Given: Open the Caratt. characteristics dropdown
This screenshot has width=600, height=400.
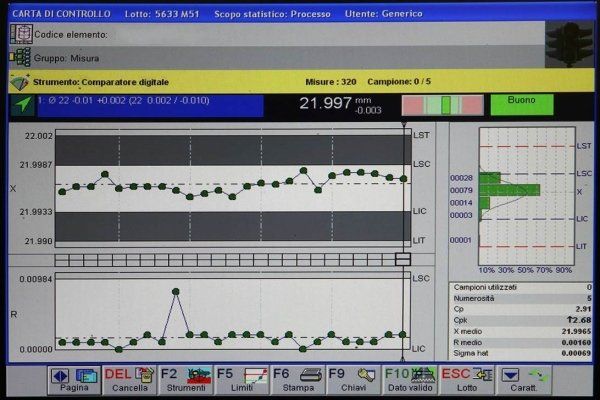Looking at the screenshot, I should 525,379.
